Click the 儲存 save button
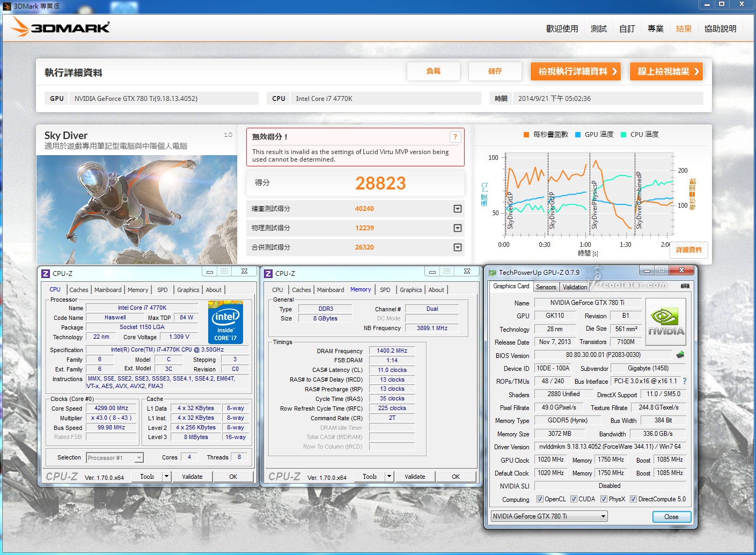 tap(495, 71)
